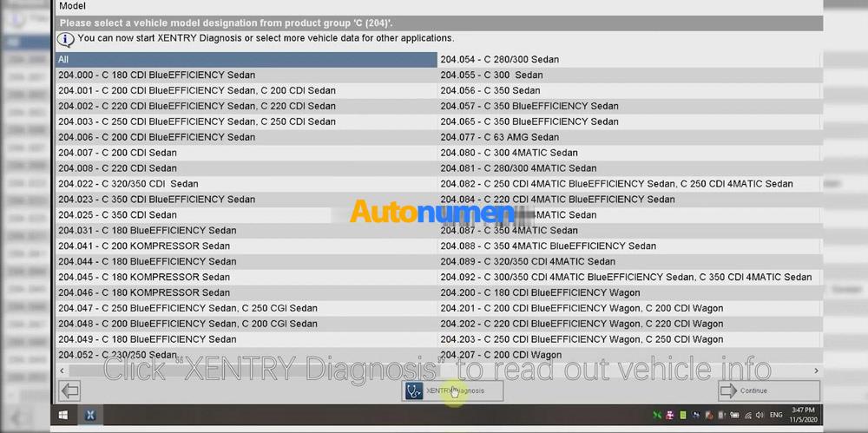Select 204.045 - C 180 KOMPRESSOR Sedan
Image resolution: width=868 pixels, height=433 pixels.
coord(247,277)
